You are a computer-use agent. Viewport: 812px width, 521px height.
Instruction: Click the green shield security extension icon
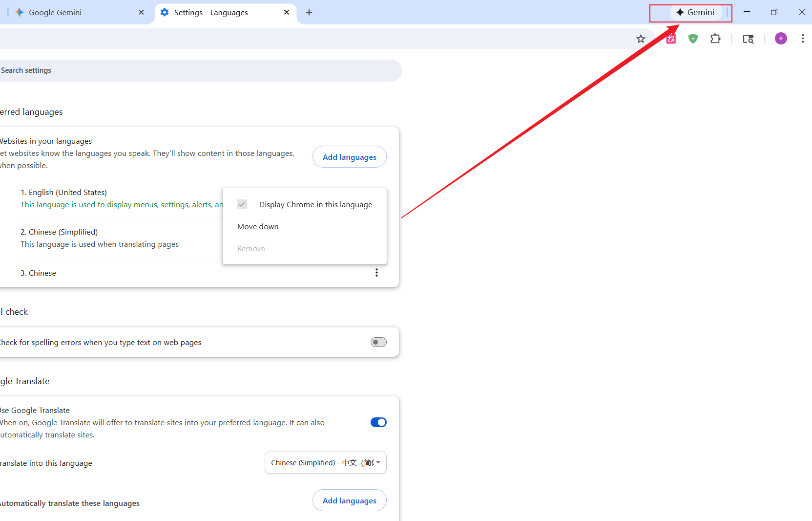tap(693, 39)
